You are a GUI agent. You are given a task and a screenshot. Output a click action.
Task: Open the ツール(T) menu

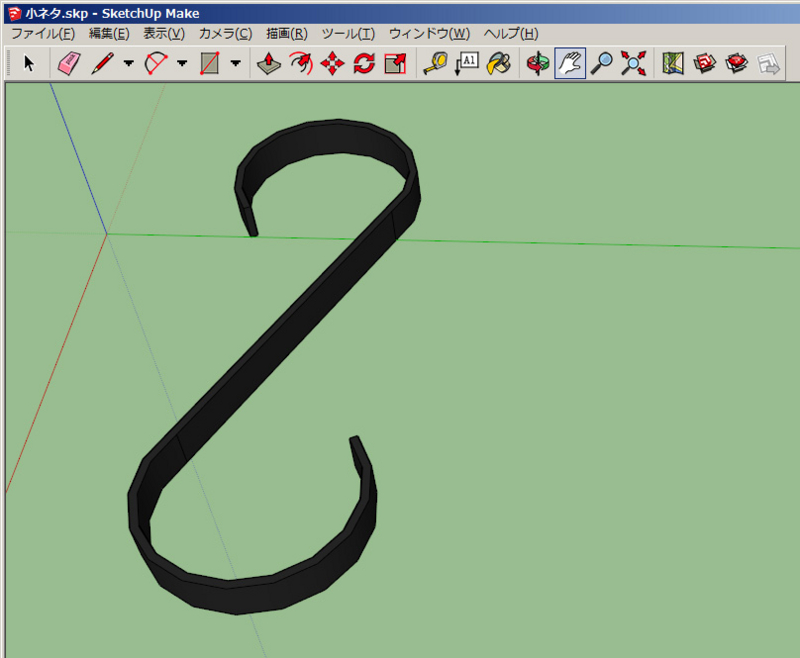[348, 34]
